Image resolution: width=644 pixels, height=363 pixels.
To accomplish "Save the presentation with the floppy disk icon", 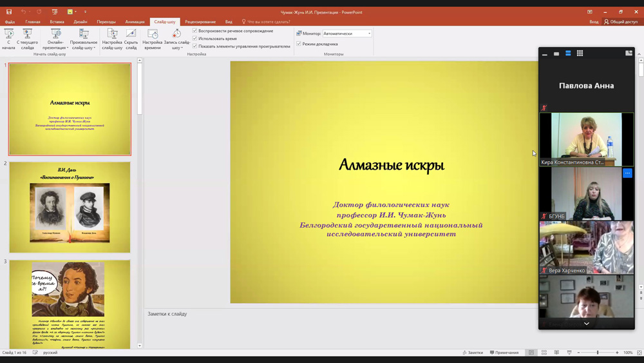I will coord(9,12).
